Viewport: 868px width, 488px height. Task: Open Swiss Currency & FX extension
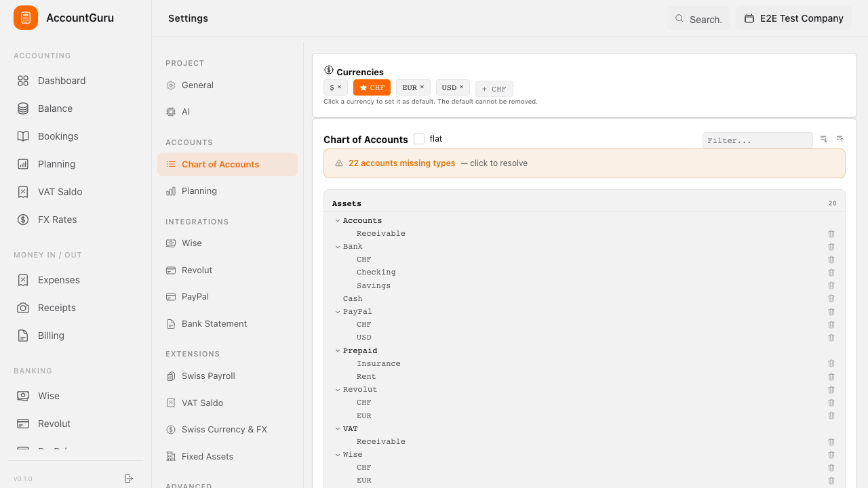[x=227, y=430]
